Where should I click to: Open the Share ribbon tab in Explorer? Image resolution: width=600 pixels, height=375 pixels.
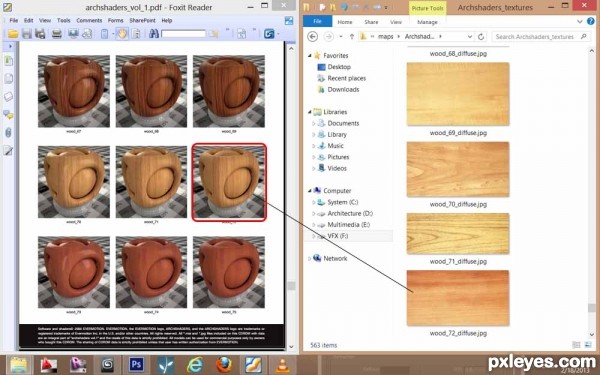pos(371,22)
